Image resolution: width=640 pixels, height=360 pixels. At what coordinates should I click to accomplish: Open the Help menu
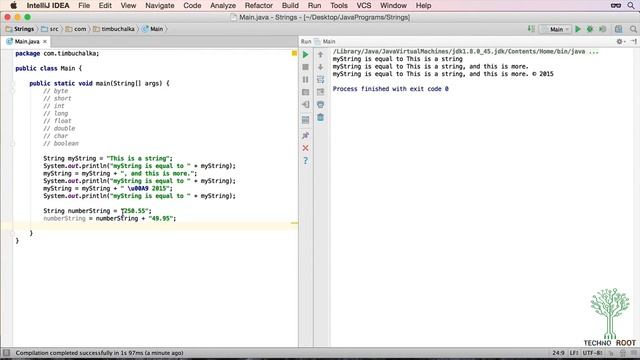[423, 6]
